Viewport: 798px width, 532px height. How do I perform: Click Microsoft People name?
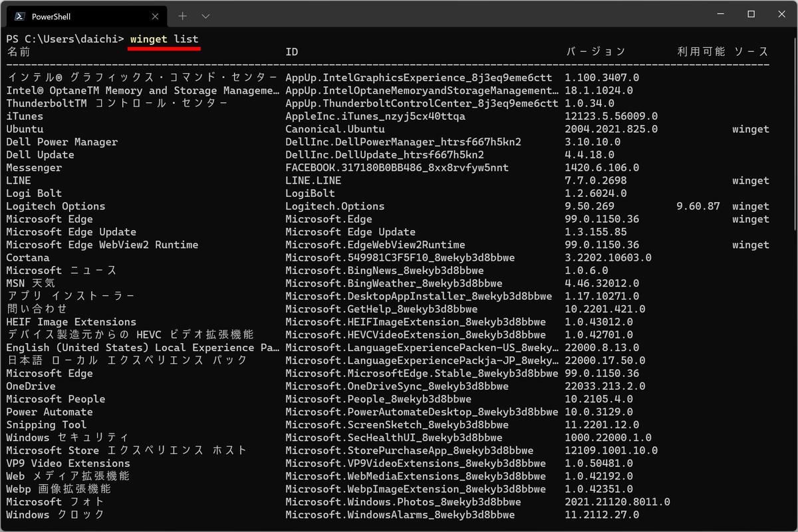click(x=56, y=399)
